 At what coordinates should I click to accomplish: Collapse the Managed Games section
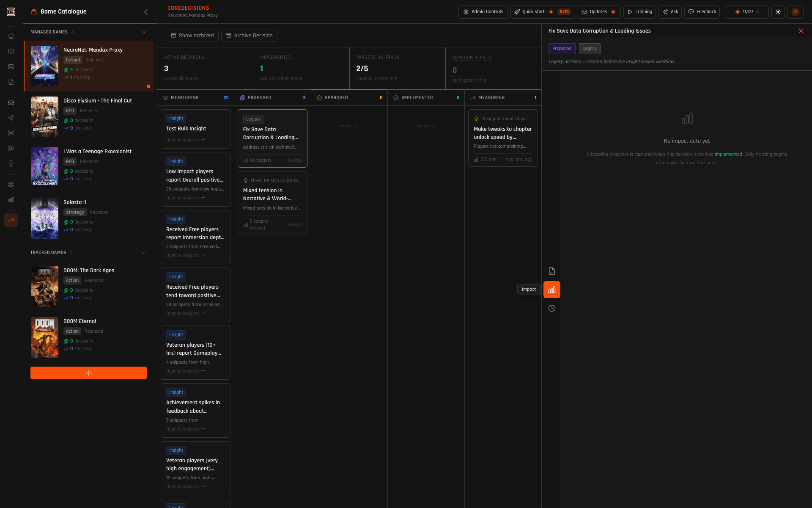[143, 32]
